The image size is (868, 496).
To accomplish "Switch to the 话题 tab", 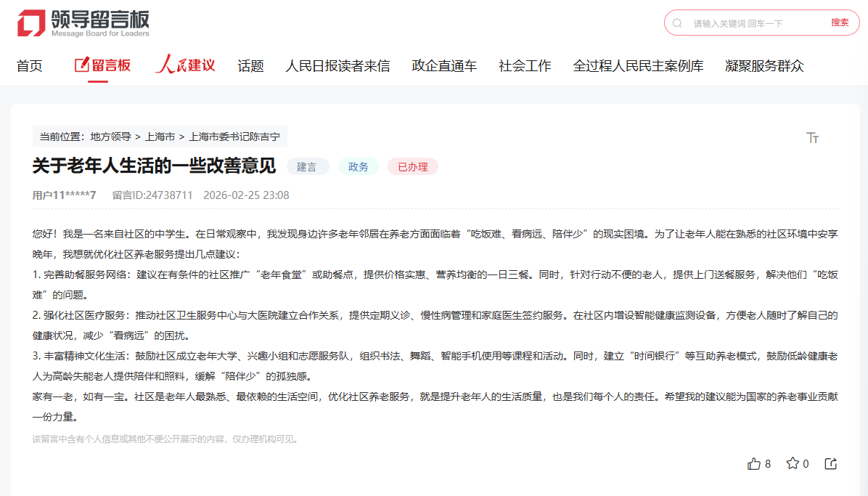I will click(x=250, y=65).
